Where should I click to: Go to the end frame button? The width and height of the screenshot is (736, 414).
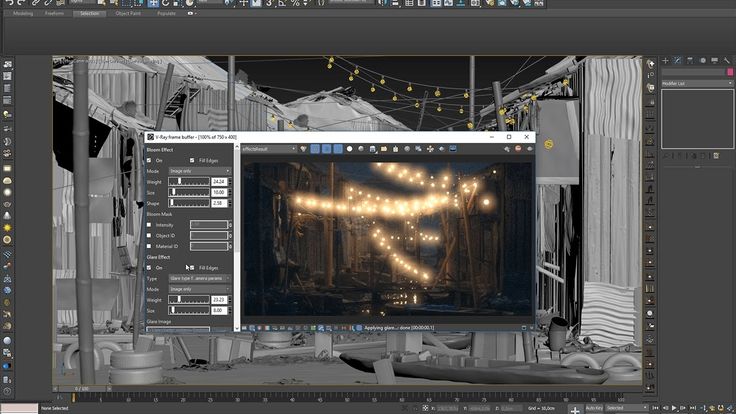[x=693, y=408]
